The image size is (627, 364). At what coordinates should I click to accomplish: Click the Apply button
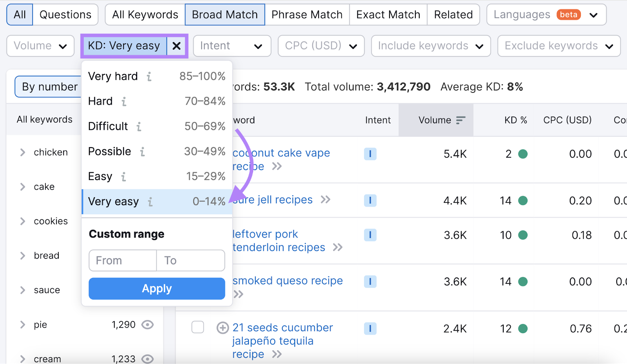[x=156, y=288]
